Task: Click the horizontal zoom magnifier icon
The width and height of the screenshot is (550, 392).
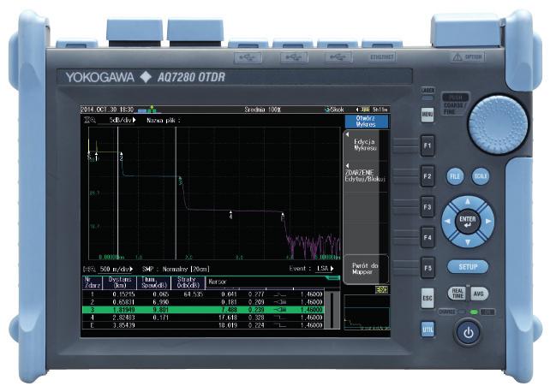Action: tap(89, 269)
